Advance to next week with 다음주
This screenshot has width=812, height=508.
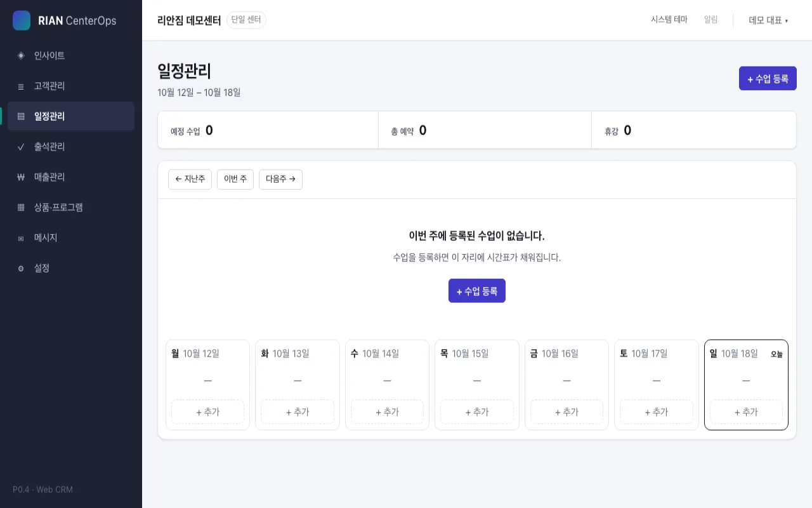[280, 179]
